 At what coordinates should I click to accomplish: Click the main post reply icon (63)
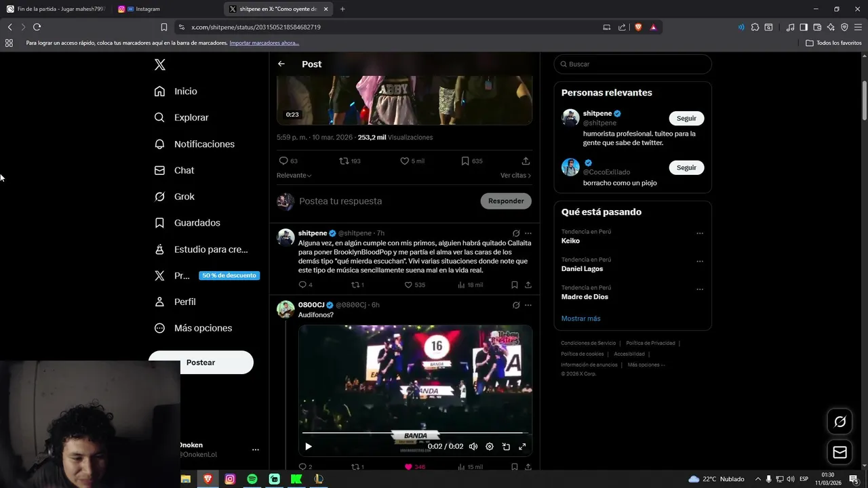288,161
